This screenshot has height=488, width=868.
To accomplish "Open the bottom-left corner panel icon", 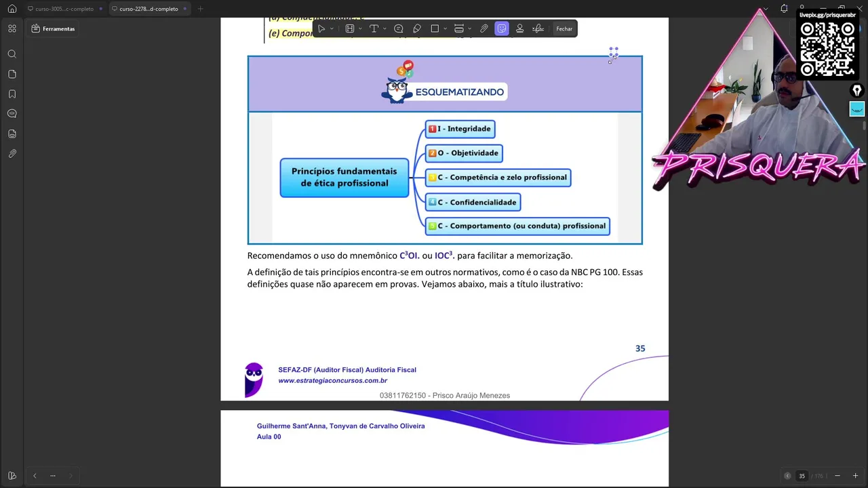I will click(12, 476).
